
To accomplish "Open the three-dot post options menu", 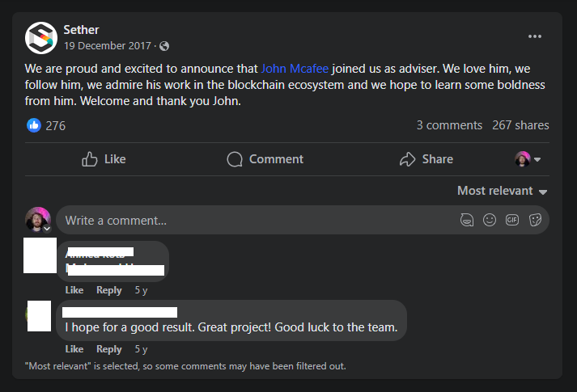I will [535, 36].
